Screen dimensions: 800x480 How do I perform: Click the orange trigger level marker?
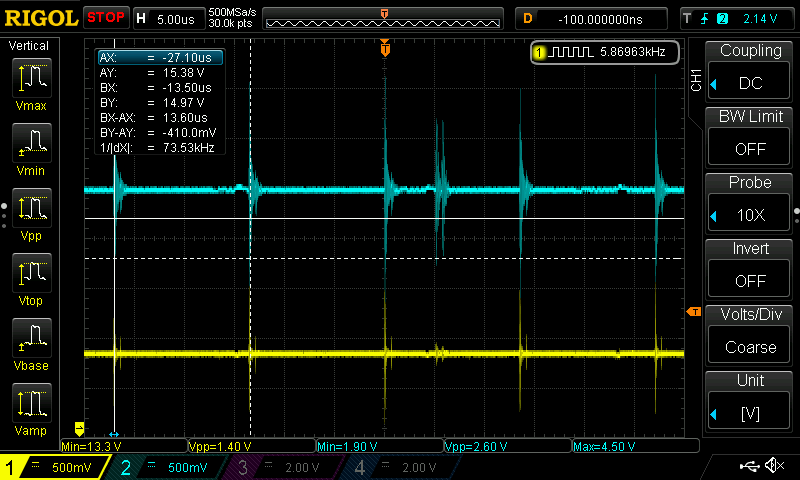click(x=693, y=313)
